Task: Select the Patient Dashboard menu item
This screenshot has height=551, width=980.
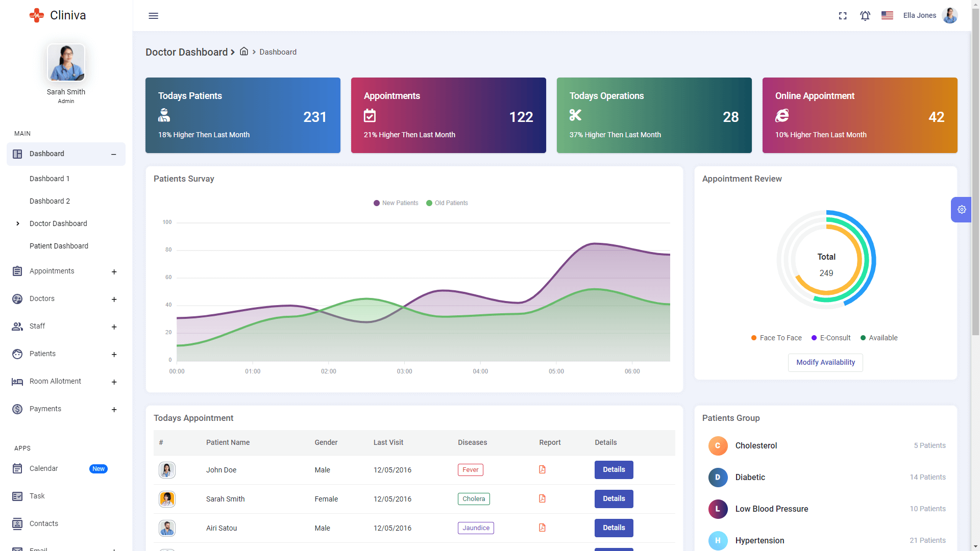Action: pyautogui.click(x=58, y=245)
